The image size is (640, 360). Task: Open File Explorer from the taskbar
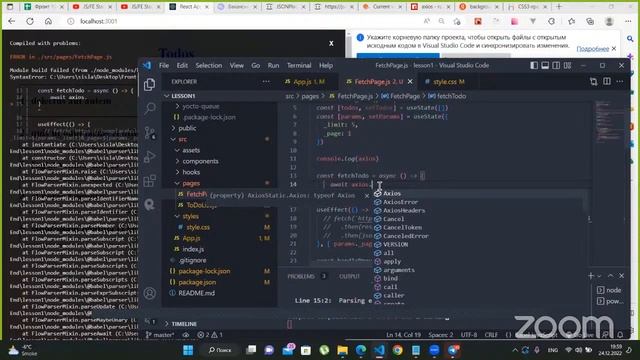coord(342,350)
